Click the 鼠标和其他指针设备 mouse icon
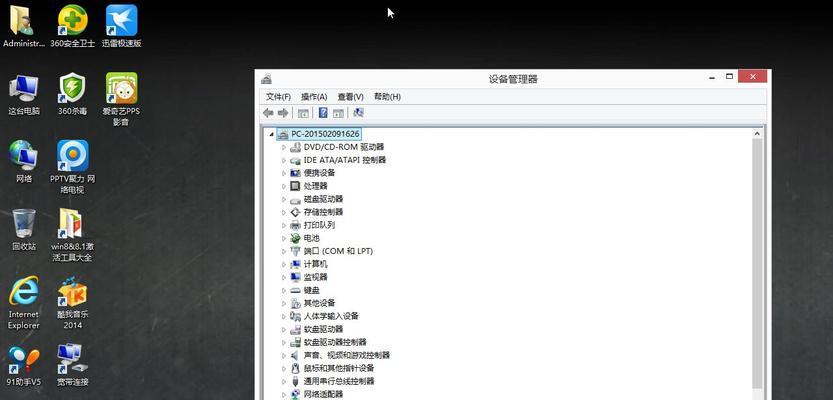 tap(295, 368)
